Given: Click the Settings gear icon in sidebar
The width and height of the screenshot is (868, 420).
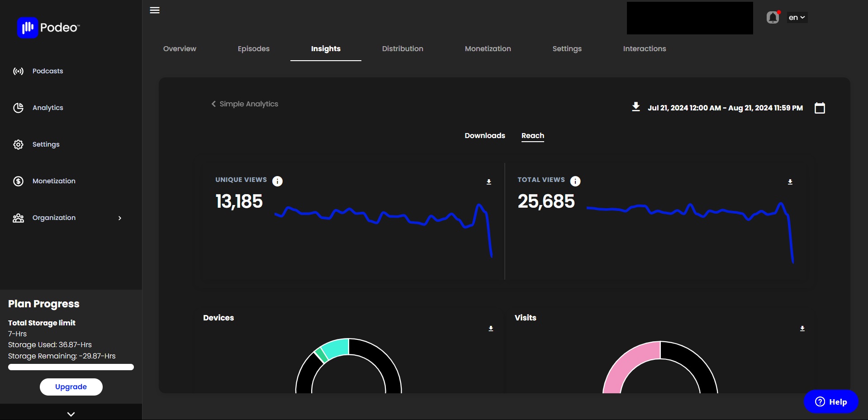Looking at the screenshot, I should tap(18, 144).
